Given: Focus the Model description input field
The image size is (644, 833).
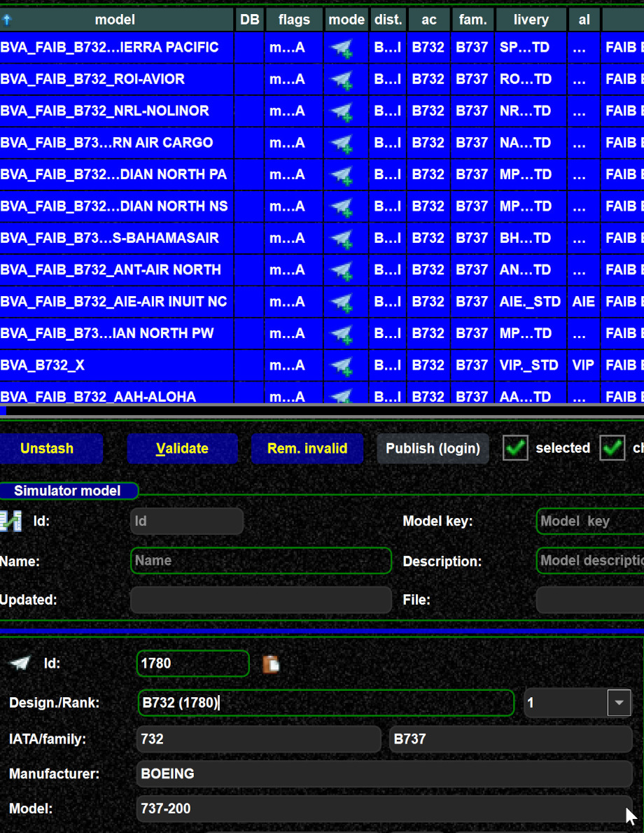Looking at the screenshot, I should [590, 561].
